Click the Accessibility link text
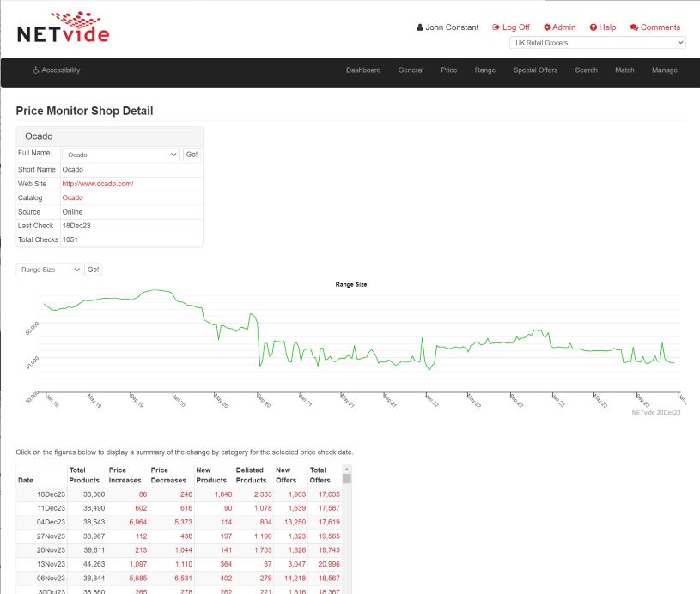Screen dimensions: 700x594 (x=61, y=70)
